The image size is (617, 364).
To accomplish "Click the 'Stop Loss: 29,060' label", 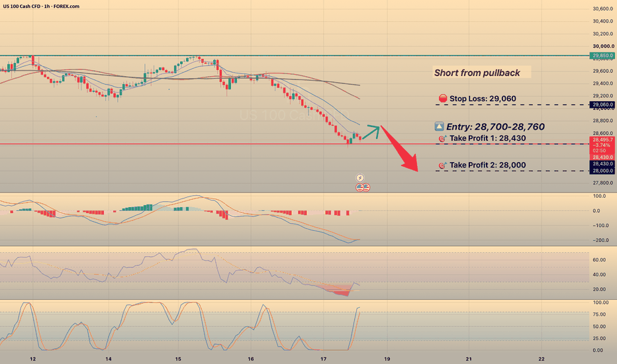I will click(x=483, y=99).
